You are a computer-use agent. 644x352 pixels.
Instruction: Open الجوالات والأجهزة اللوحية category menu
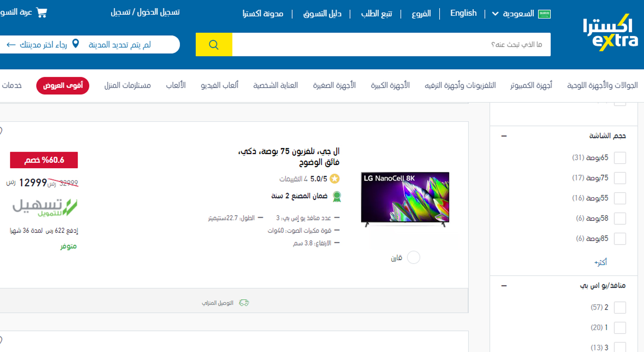click(603, 85)
